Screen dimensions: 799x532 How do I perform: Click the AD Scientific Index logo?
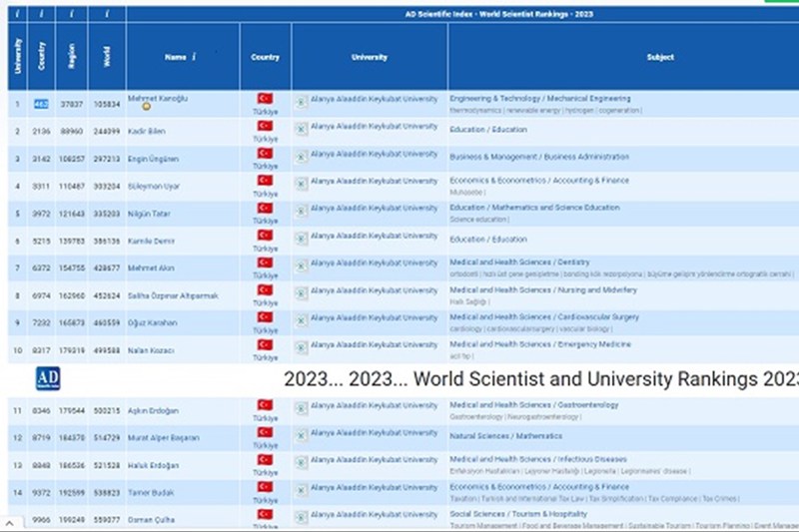click(x=48, y=378)
